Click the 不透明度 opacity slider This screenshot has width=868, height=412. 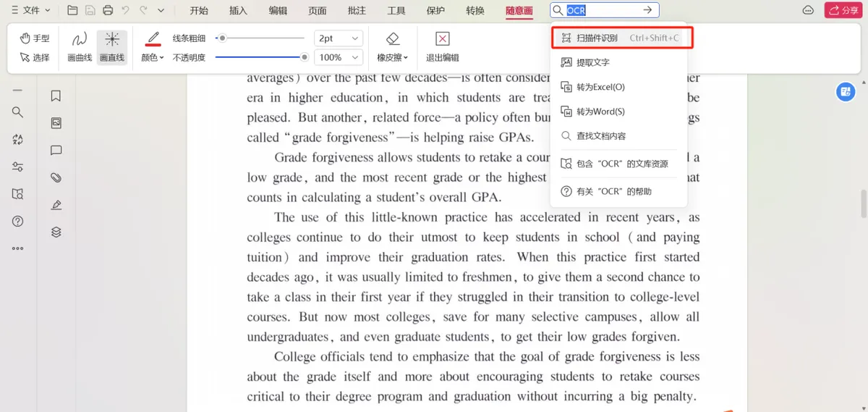261,57
